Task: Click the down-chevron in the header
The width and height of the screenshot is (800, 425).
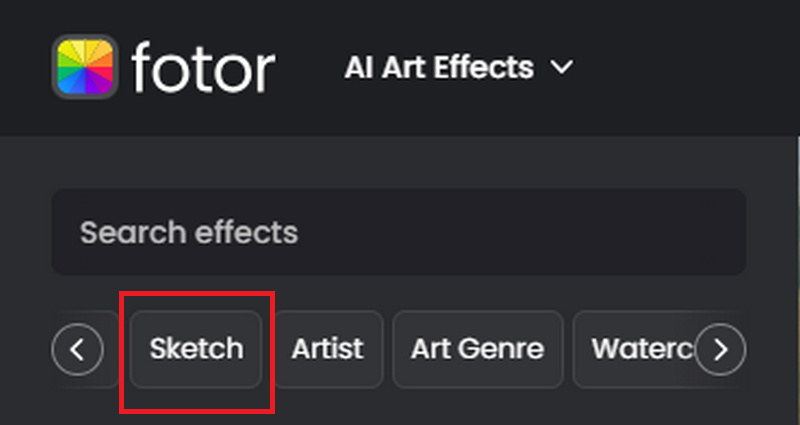Action: (562, 67)
